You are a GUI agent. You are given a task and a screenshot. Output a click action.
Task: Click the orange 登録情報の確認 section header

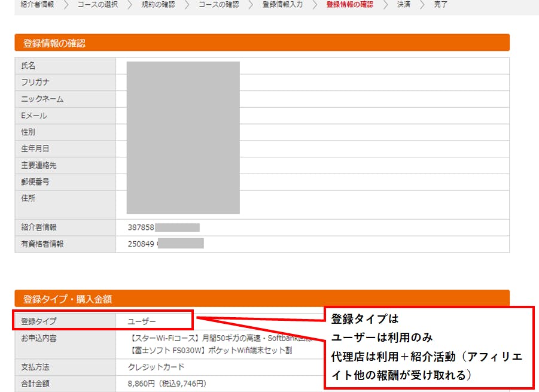click(x=262, y=42)
